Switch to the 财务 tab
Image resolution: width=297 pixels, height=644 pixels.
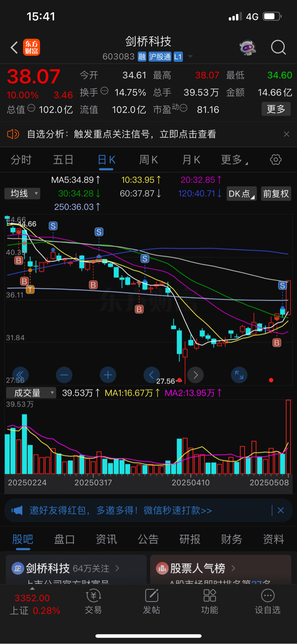tap(232, 539)
